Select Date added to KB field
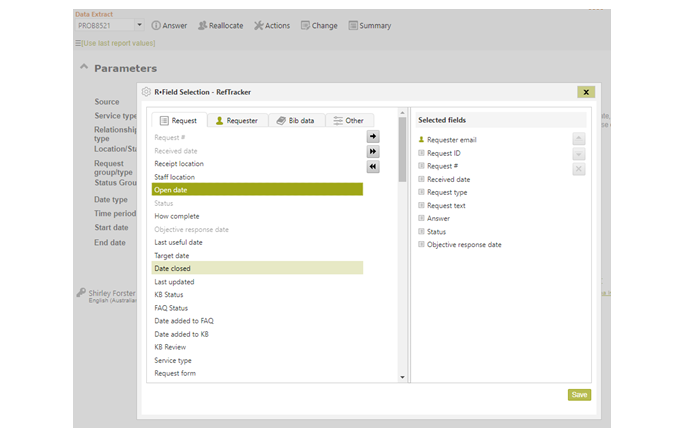The height and width of the screenshot is (445, 685). click(257, 334)
